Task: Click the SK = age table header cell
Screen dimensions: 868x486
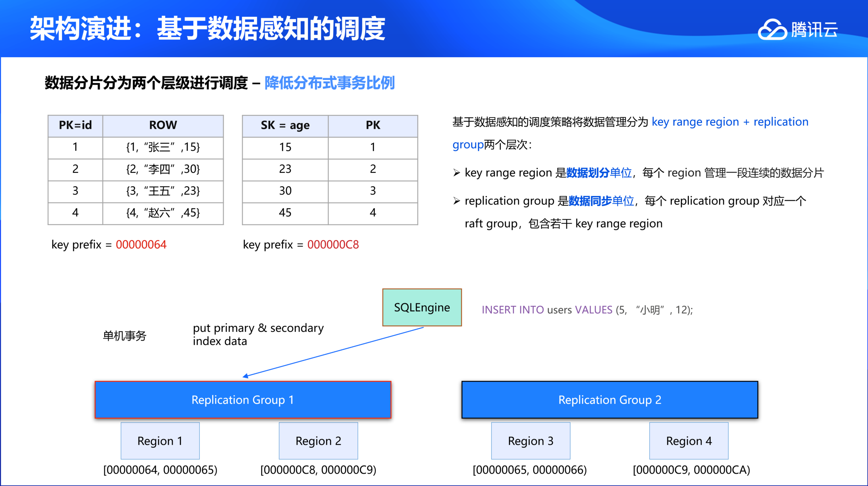Action: 285,125
